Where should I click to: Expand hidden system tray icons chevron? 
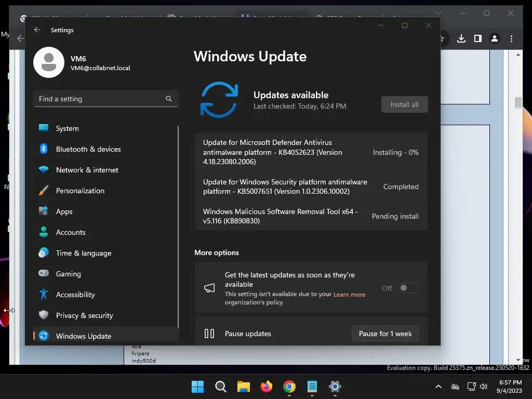438,387
